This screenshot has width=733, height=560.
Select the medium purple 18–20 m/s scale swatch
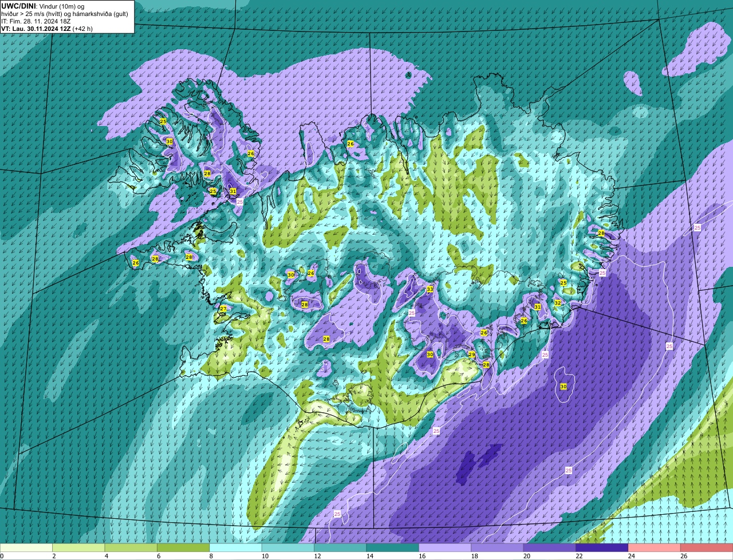[498, 547]
